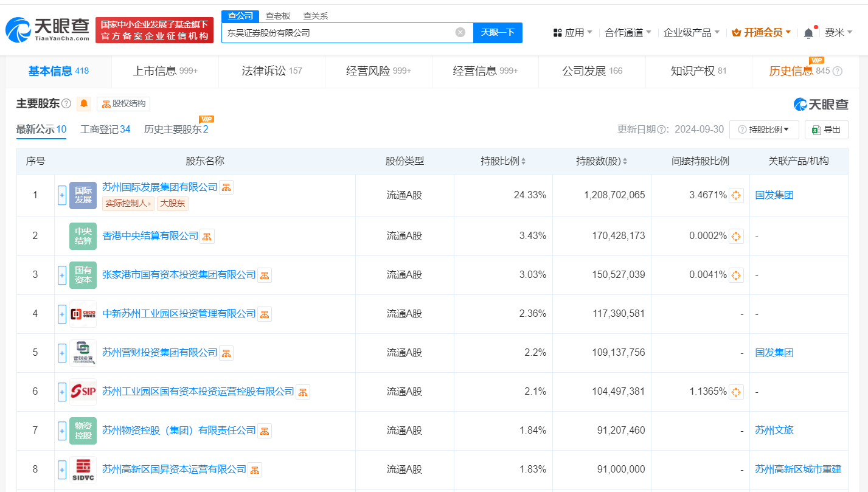This screenshot has width=868, height=492.
Task: Open the 工商登记34 shareholder tab
Action: click(x=105, y=129)
